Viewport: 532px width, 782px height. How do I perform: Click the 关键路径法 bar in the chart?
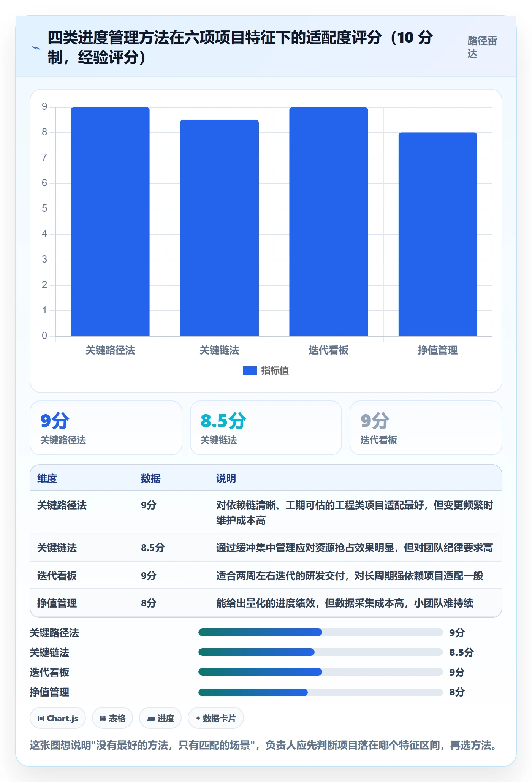pyautogui.click(x=110, y=222)
